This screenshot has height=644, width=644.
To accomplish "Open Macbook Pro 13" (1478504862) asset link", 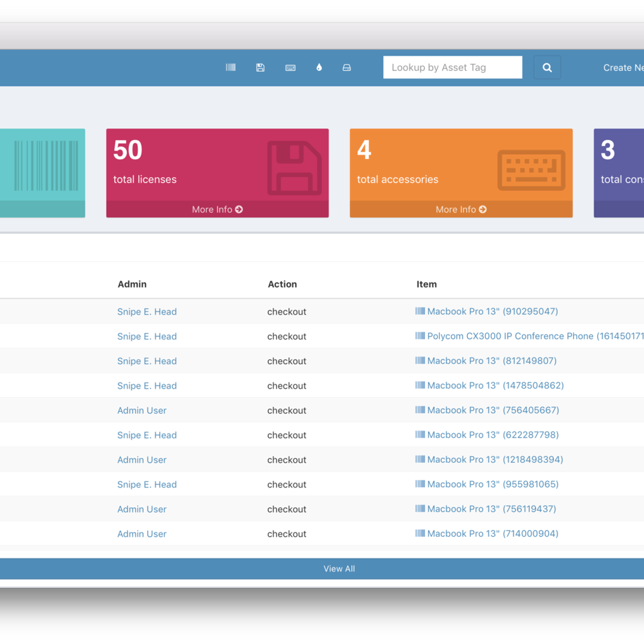I will [495, 385].
